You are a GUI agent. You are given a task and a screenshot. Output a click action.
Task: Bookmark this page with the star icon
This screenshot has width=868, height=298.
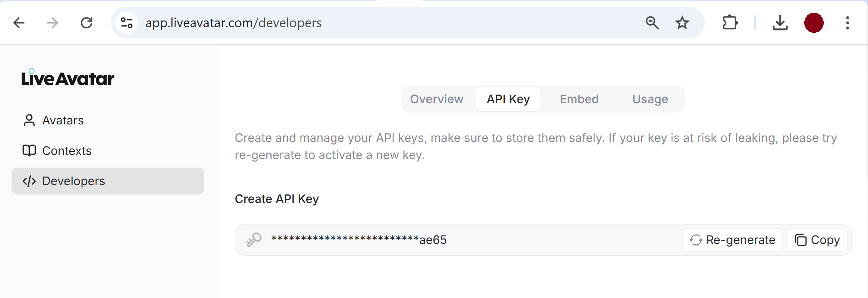pos(682,23)
